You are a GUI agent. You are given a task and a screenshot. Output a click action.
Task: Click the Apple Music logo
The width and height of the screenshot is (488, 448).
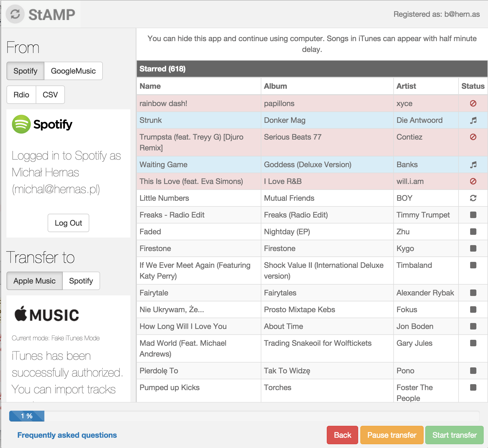click(47, 314)
